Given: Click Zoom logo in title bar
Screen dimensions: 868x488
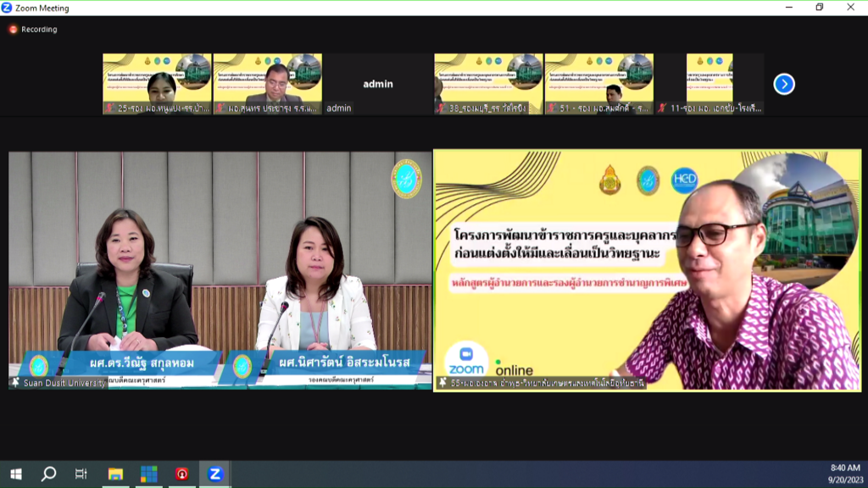Looking at the screenshot, I should tap(8, 8).
